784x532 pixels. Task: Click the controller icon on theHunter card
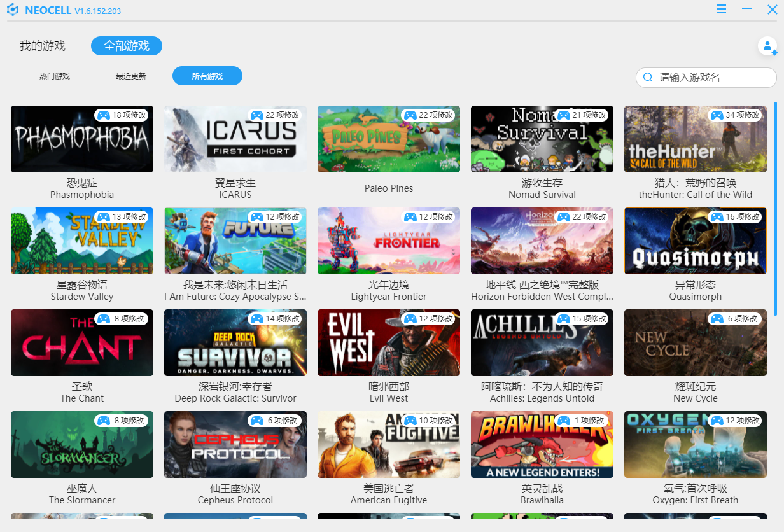tap(717, 115)
